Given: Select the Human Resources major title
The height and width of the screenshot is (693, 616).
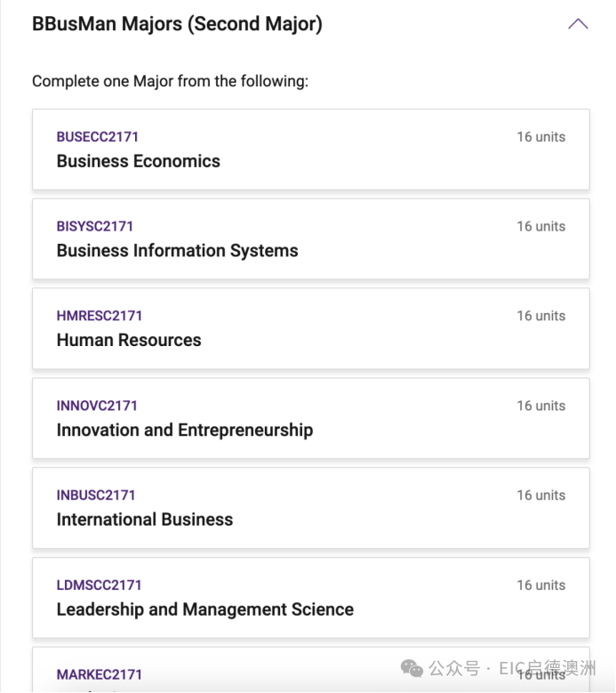Looking at the screenshot, I should [x=129, y=340].
